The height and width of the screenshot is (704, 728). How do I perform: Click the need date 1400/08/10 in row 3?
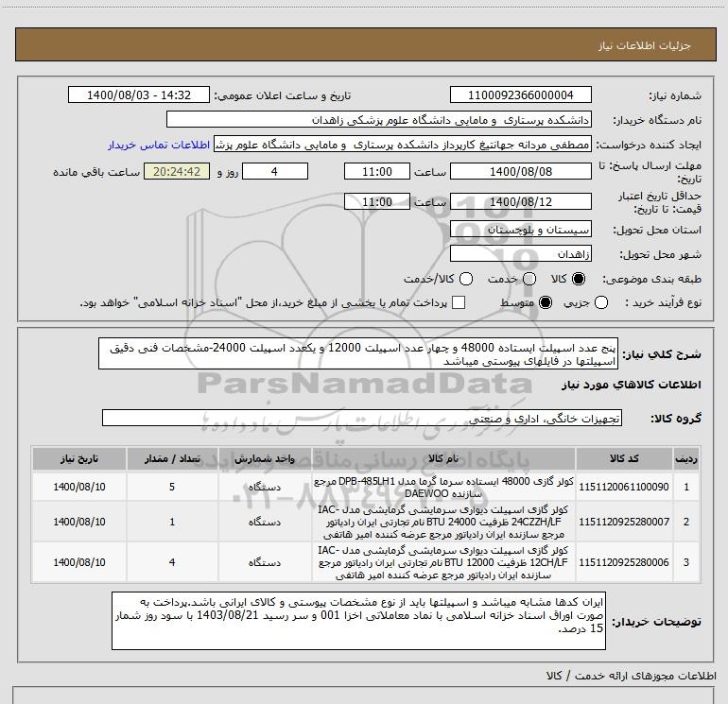[x=78, y=562]
